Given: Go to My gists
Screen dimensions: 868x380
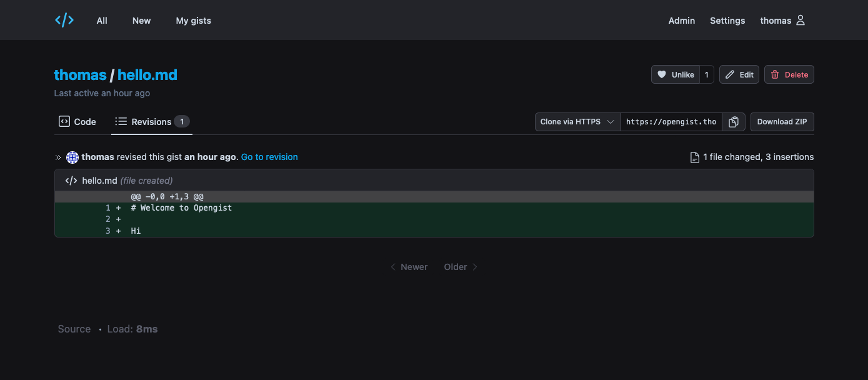Looking at the screenshot, I should 193,21.
